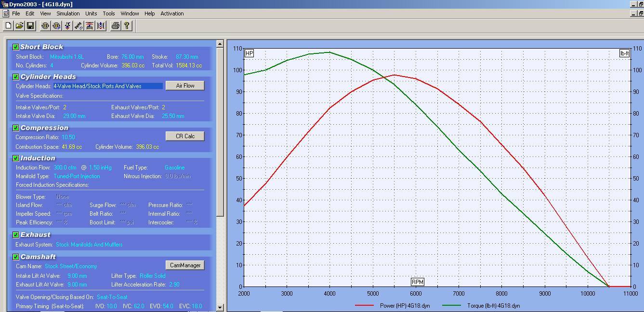This screenshot has height=312, width=644.
Task: Open the Cylinder Heads selection field
Action: tap(108, 86)
